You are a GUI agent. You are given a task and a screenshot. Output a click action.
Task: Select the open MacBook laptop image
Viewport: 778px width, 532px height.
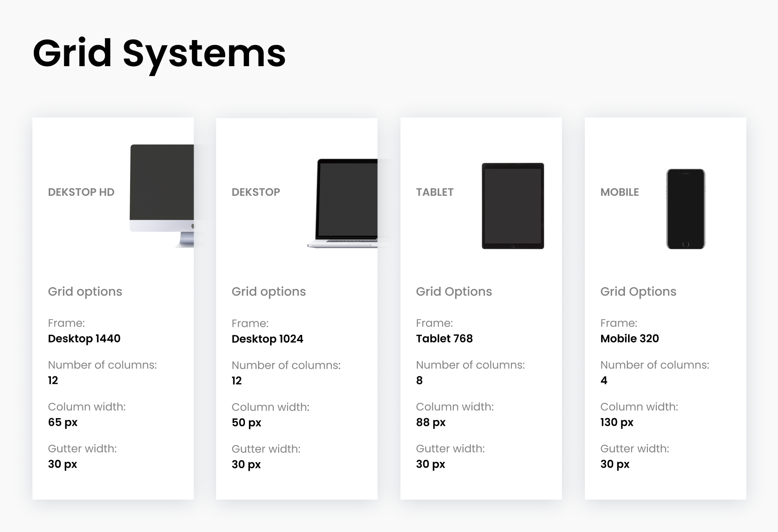coord(347,203)
